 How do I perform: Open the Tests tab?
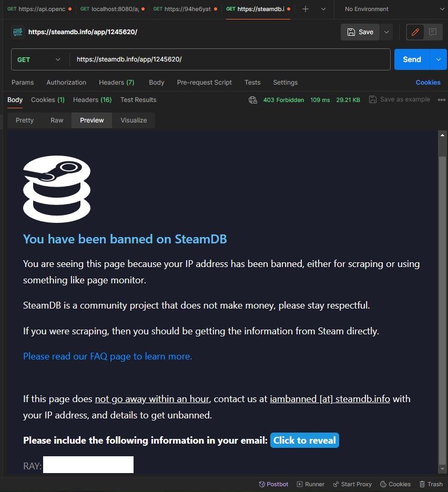(252, 83)
